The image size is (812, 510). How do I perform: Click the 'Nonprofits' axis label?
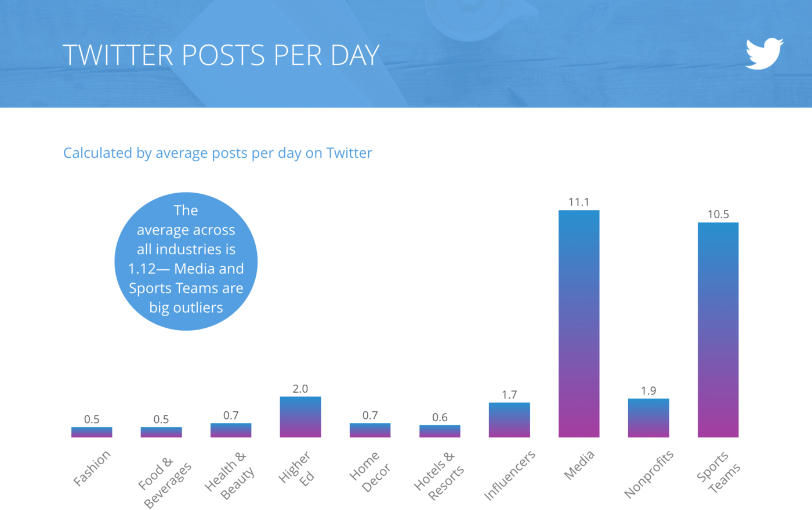pyautogui.click(x=648, y=474)
